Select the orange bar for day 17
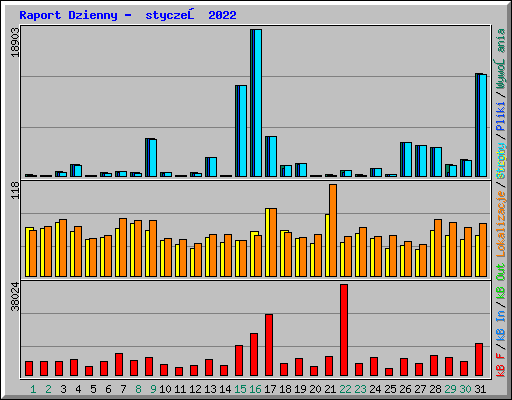Viewport: 512px width, 400px height. [273, 242]
